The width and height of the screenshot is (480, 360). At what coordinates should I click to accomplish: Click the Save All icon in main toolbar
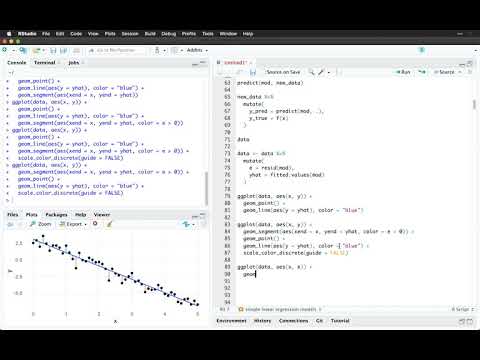pos(64,50)
